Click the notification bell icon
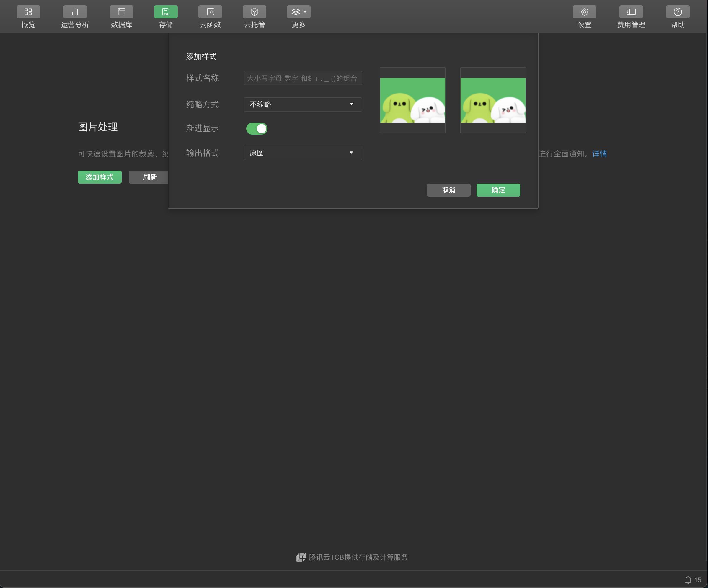This screenshot has width=708, height=588. (x=688, y=580)
